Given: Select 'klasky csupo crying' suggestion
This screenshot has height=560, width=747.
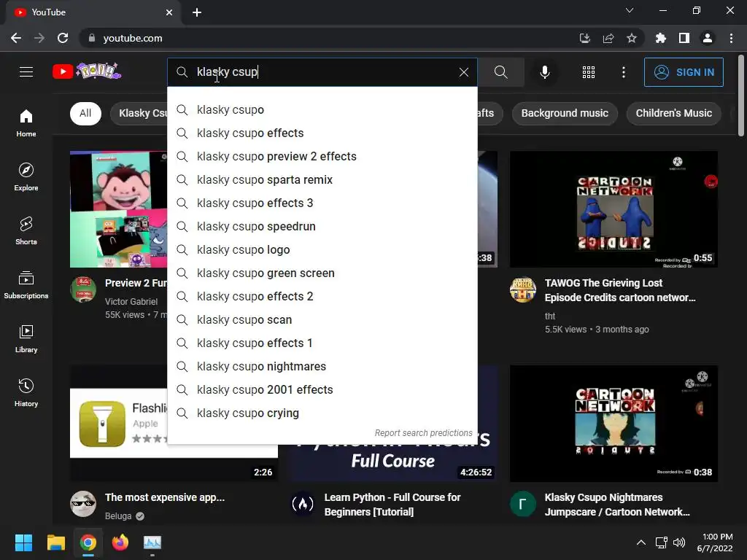Looking at the screenshot, I should pos(322,413).
